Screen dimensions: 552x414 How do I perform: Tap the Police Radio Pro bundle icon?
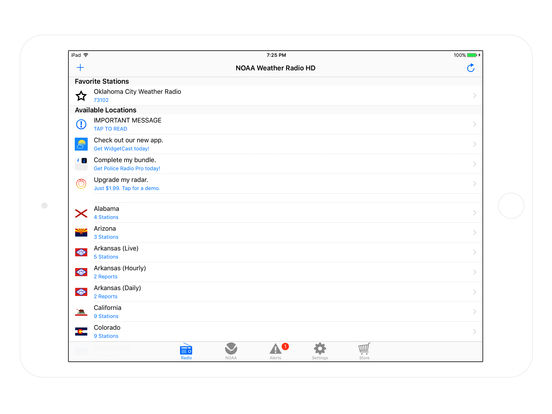pyautogui.click(x=81, y=163)
